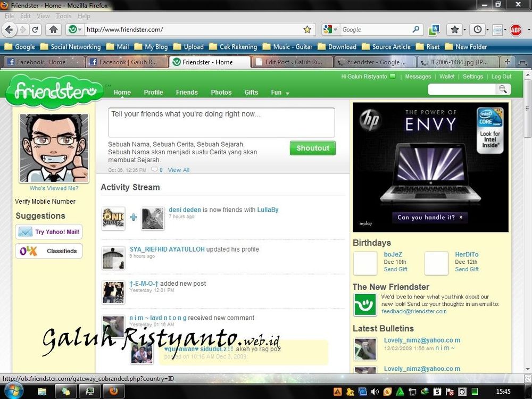
Task: Open the AdBlock Plus toolbar icon
Action: (515, 30)
